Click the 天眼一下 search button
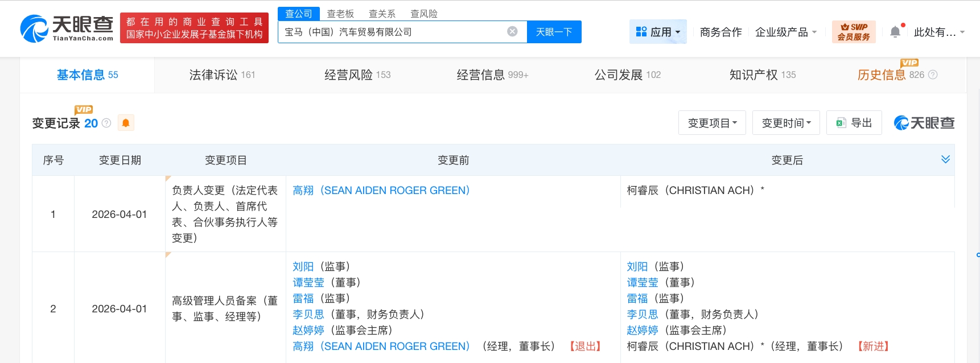The height and width of the screenshot is (363, 980). (x=554, y=32)
